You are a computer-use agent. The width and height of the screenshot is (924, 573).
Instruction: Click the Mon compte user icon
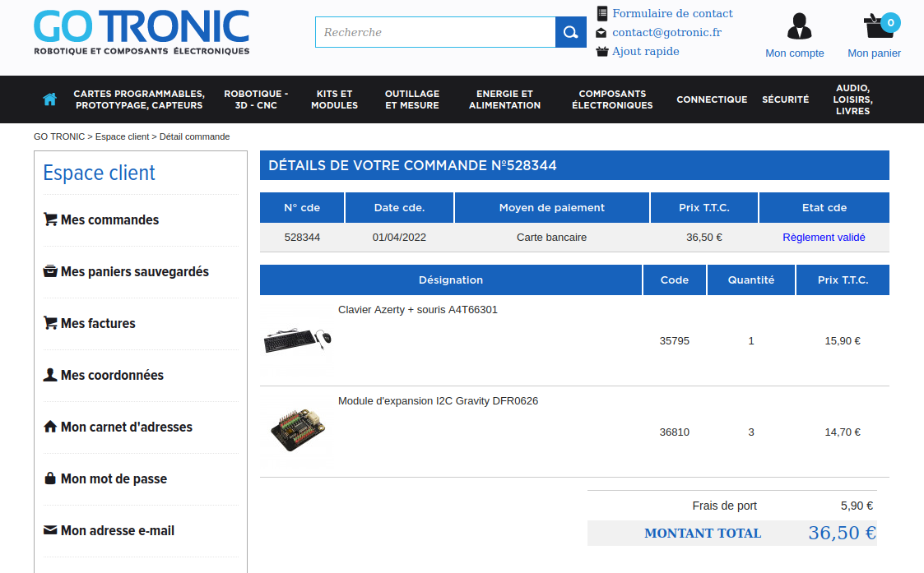tap(798, 26)
